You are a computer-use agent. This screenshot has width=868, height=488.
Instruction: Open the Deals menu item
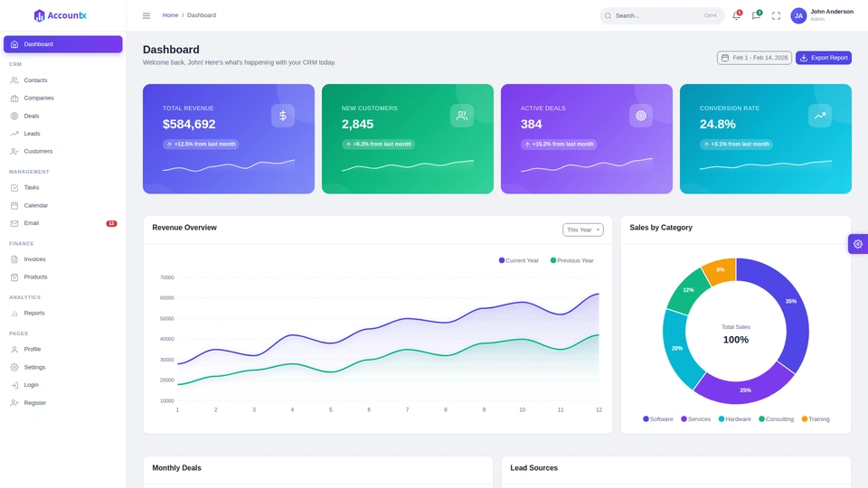coord(63,117)
